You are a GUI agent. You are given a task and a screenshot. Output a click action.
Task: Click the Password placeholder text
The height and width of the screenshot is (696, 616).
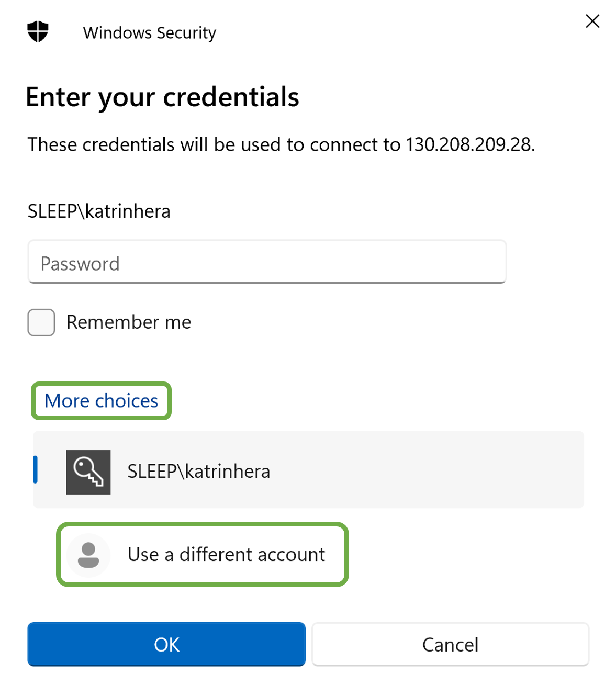point(80,264)
